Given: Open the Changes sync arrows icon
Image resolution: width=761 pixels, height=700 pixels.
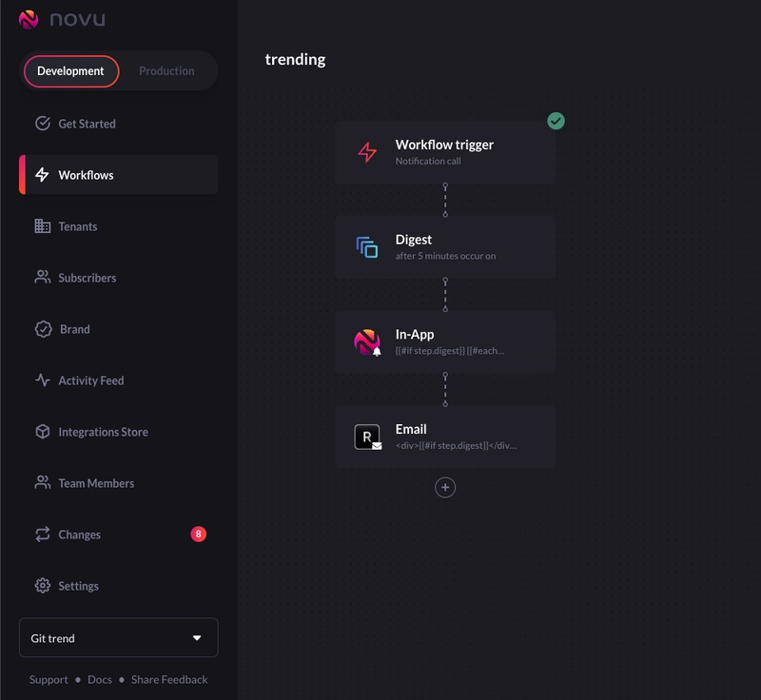Looking at the screenshot, I should [x=43, y=535].
